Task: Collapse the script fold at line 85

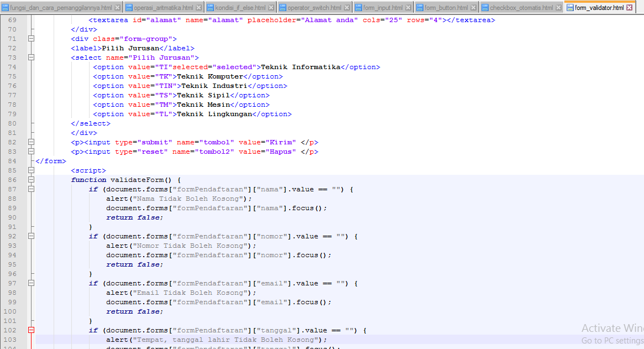Action: click(x=31, y=170)
